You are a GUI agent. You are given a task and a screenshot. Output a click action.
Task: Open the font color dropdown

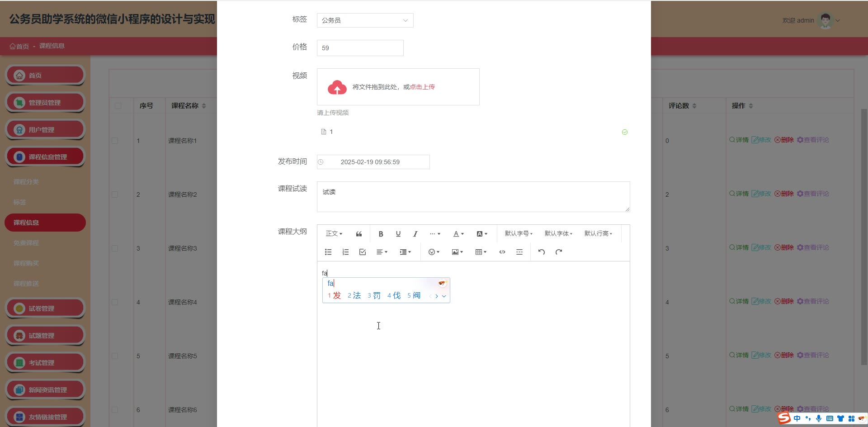pos(458,234)
